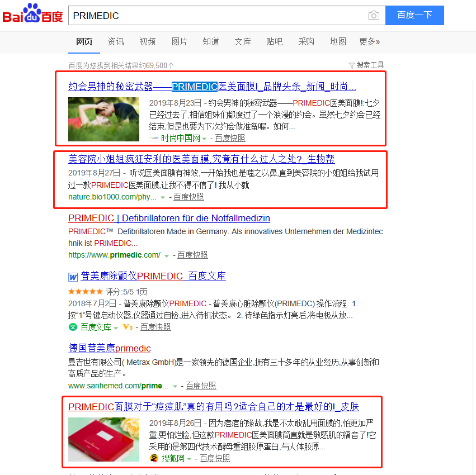Screen dimensions: 476x475
Task: Open image search camera icon
Action: (374, 16)
